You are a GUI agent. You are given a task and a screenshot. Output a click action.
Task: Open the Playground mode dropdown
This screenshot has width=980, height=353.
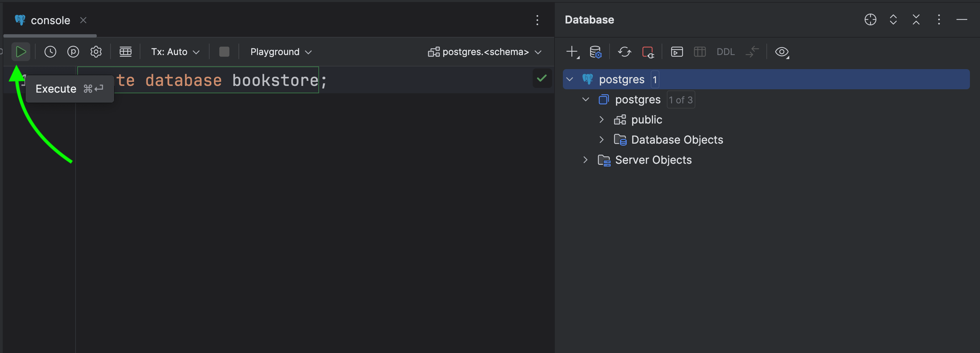click(x=281, y=52)
